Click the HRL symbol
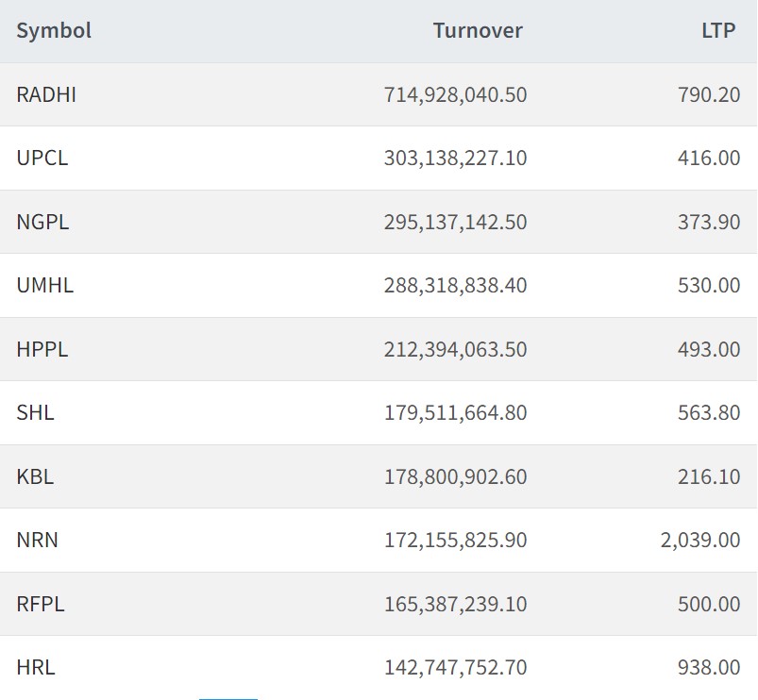758x700 pixels. (36, 667)
